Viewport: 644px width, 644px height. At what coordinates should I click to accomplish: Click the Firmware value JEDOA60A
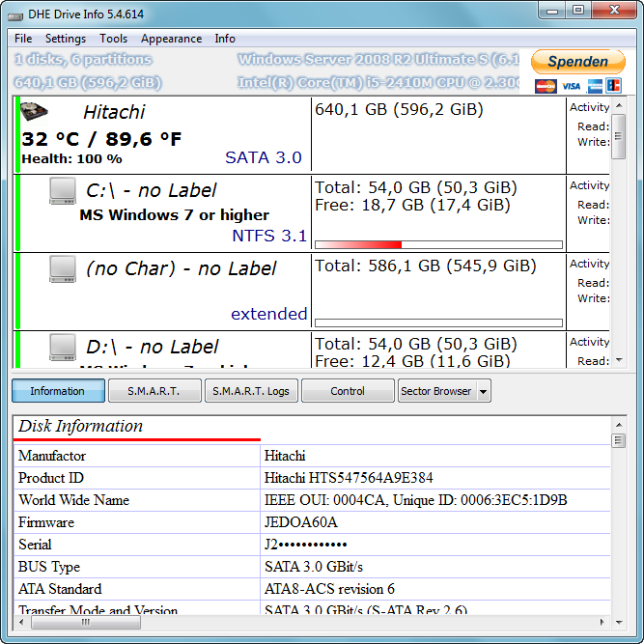click(300, 522)
